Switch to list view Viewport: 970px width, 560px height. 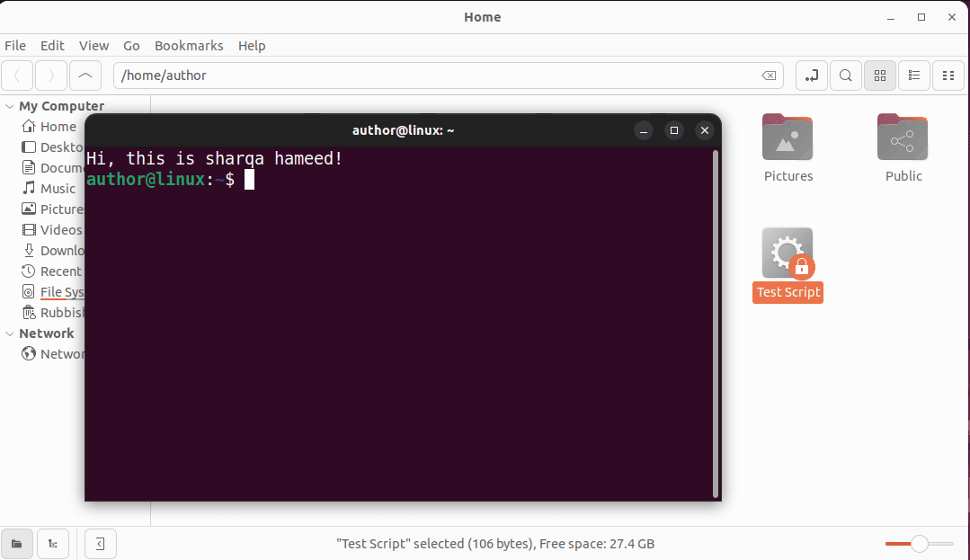(x=913, y=76)
